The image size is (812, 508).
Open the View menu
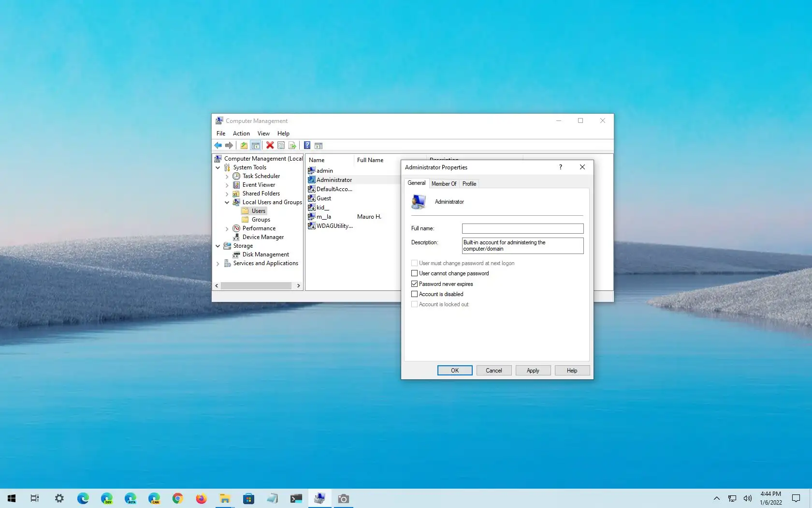pos(263,134)
